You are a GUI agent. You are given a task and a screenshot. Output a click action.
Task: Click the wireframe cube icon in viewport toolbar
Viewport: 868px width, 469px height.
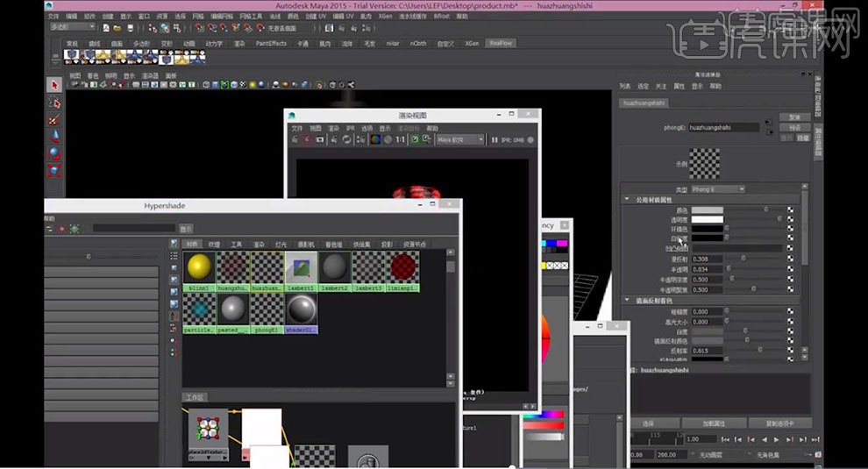[x=206, y=85]
